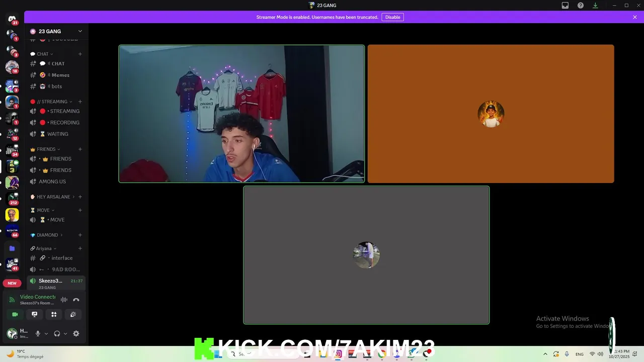Viewport: 644px width, 362px height.
Task: Focus the webcam video tile
Action: (x=242, y=114)
